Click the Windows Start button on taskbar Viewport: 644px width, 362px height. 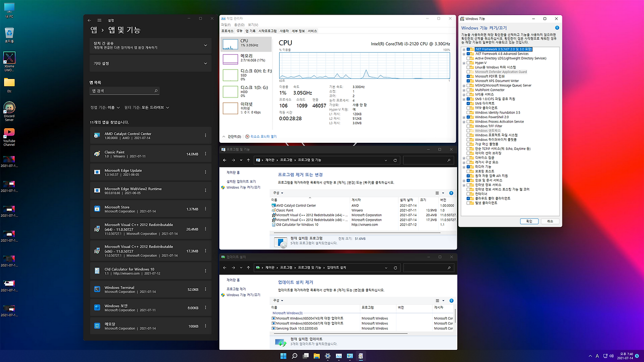283,356
